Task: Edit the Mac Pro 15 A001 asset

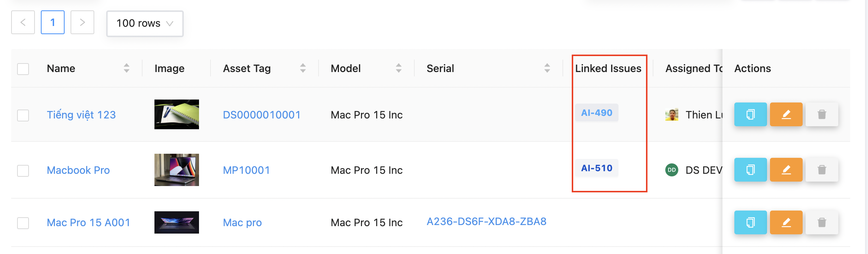Action: coord(786,222)
